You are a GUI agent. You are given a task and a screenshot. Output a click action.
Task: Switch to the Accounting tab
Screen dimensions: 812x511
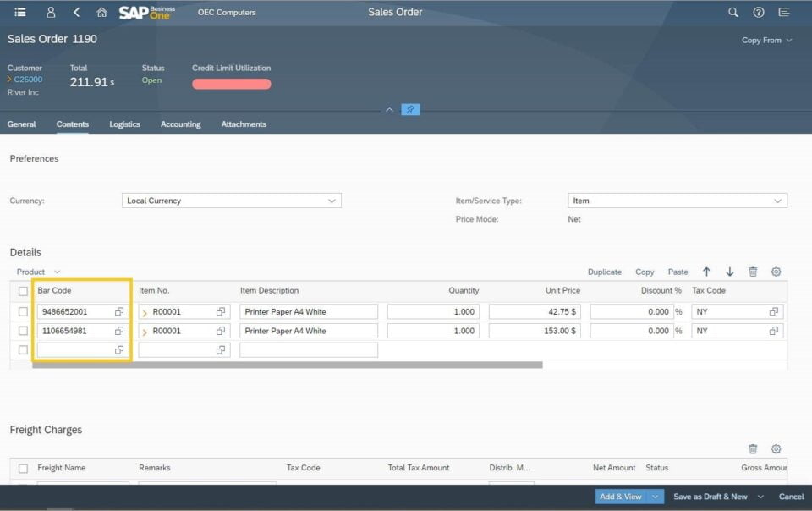coord(181,124)
